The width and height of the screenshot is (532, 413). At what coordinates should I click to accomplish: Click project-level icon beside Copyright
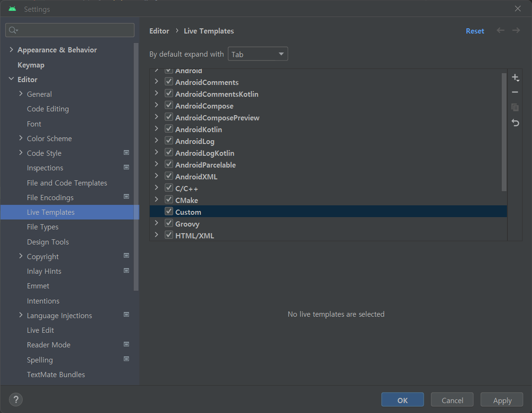[x=126, y=256]
